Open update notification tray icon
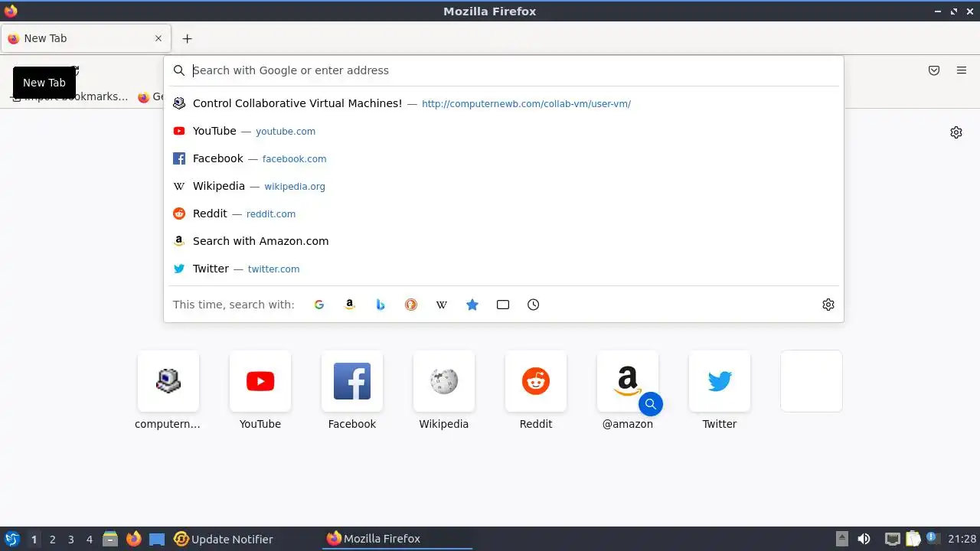Viewport: 980px width, 551px height. 932,539
